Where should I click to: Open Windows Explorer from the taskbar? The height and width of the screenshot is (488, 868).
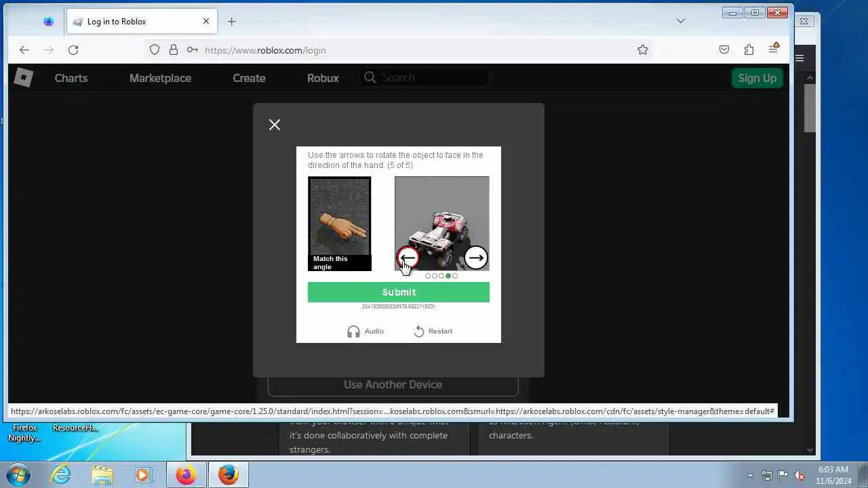tap(102, 475)
